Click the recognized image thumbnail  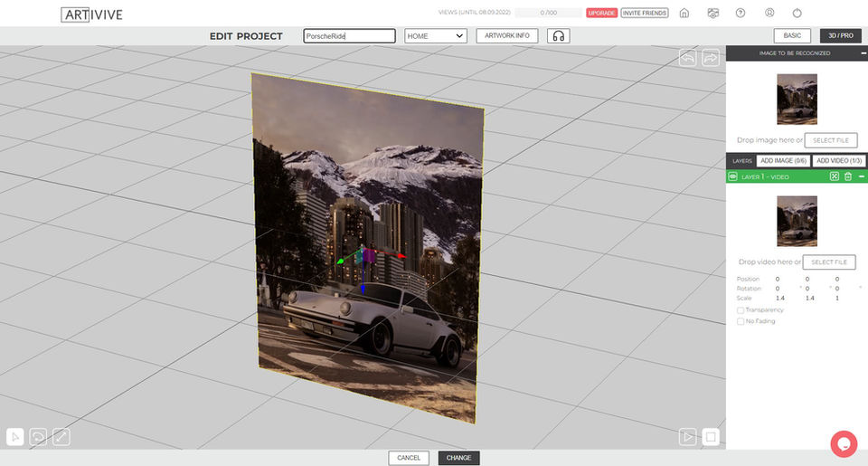[x=797, y=100]
